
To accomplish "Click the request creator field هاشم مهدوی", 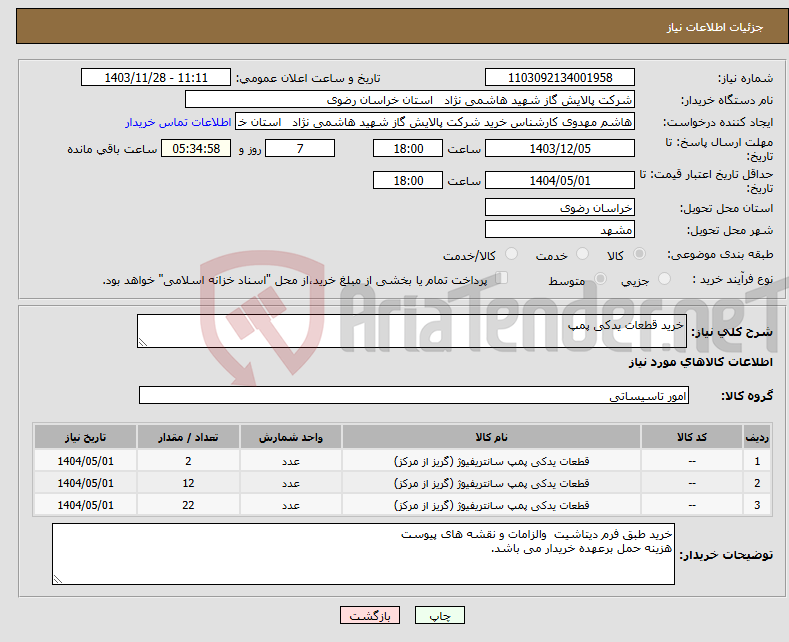I will pyautogui.click(x=435, y=122).
